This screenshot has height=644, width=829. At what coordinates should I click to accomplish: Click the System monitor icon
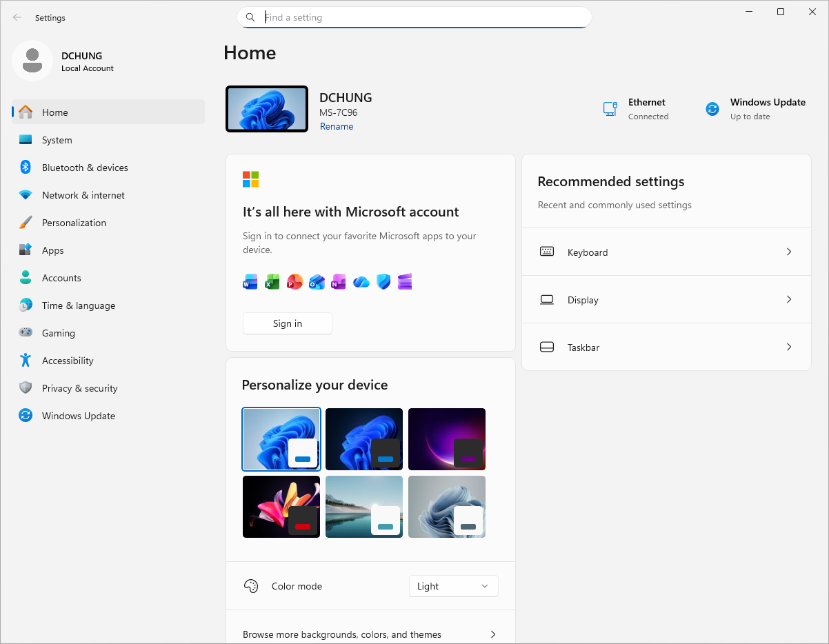[x=26, y=139]
